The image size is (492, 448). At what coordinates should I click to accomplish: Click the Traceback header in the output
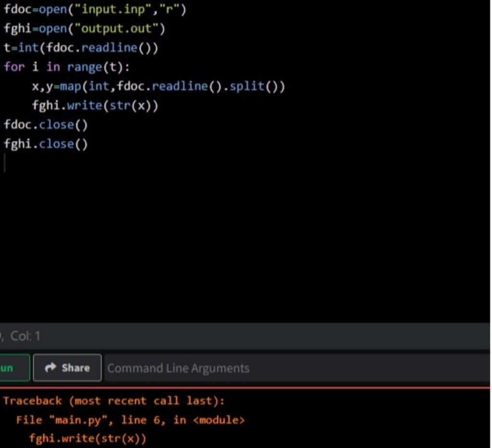[114, 401]
